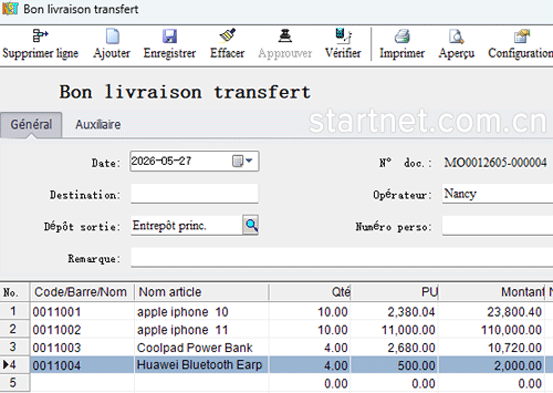Click code cell 0011004
The image size is (553, 393).
(x=82, y=365)
